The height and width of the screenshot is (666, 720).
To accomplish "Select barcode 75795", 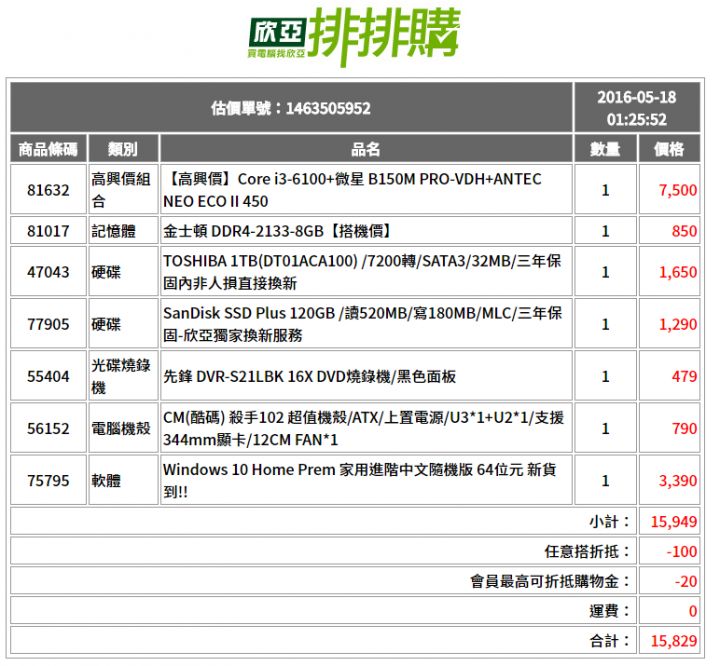I will coord(48,480).
